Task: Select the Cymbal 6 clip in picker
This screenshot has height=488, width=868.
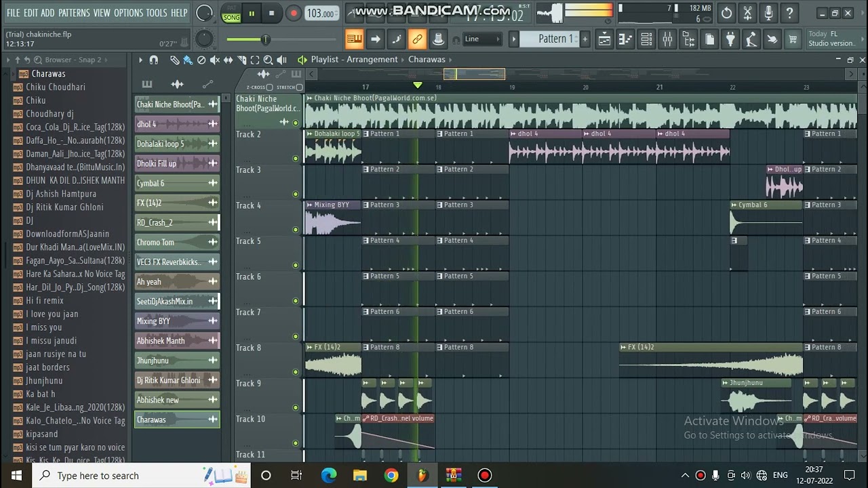Action: pos(177,183)
